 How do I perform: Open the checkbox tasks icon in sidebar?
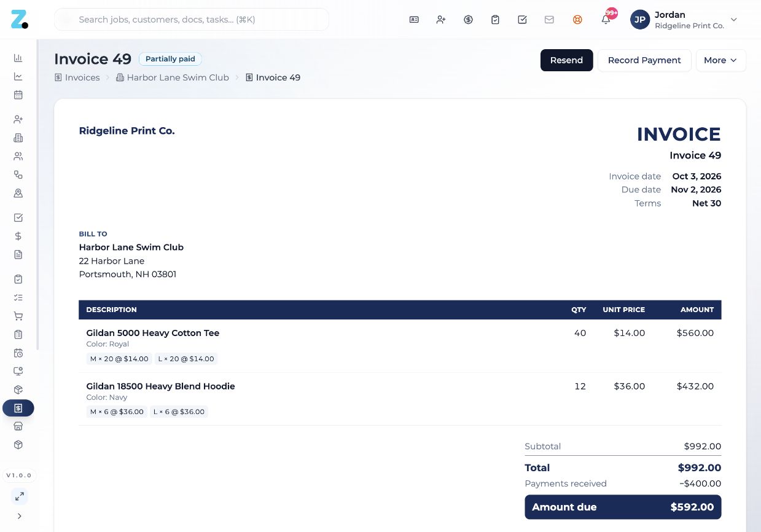pyautogui.click(x=18, y=217)
